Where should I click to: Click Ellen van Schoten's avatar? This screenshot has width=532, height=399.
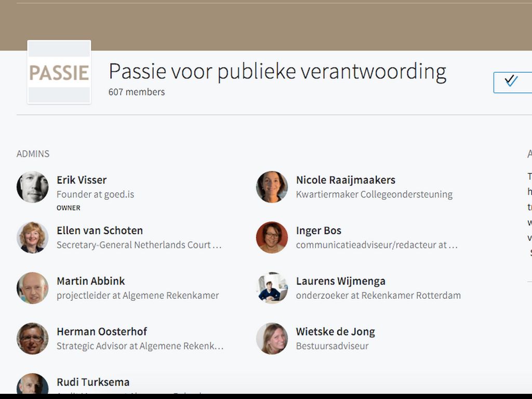click(x=32, y=237)
